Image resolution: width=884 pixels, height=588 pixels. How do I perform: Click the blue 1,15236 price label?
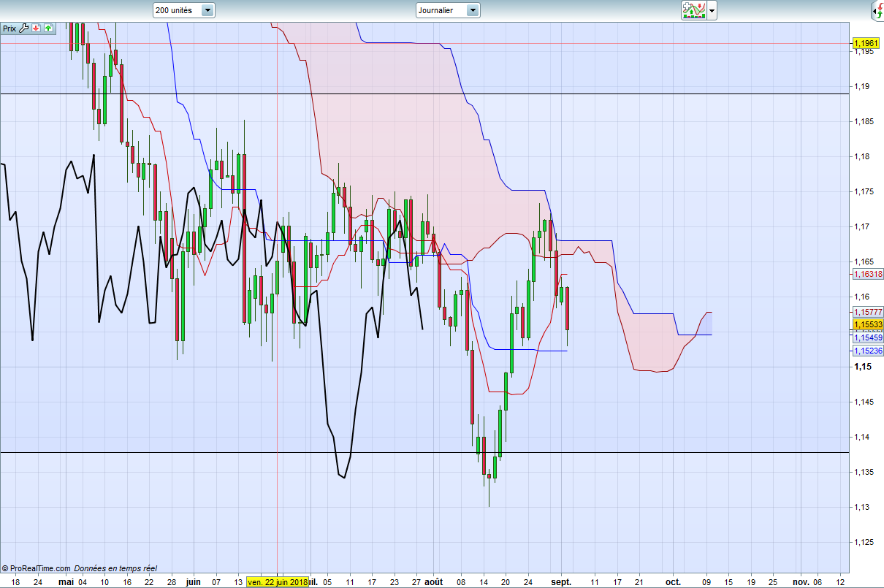pyautogui.click(x=868, y=351)
